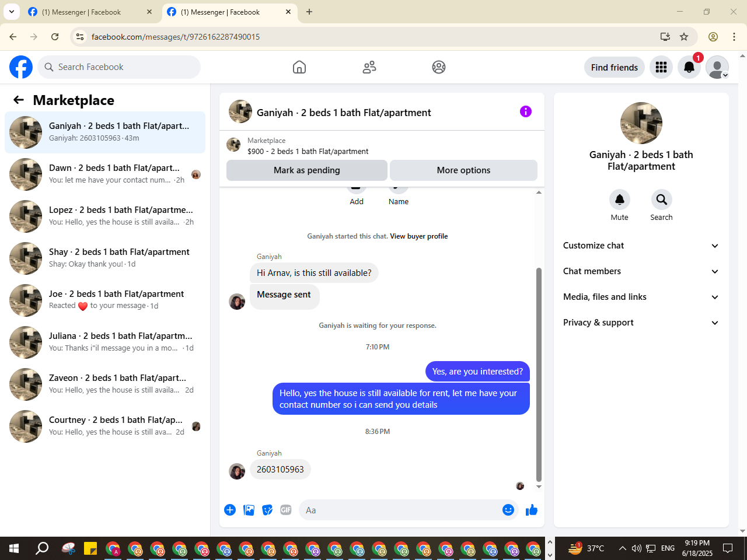Open Joe conversation in the list
The image size is (747, 560).
pyautogui.click(x=105, y=300)
